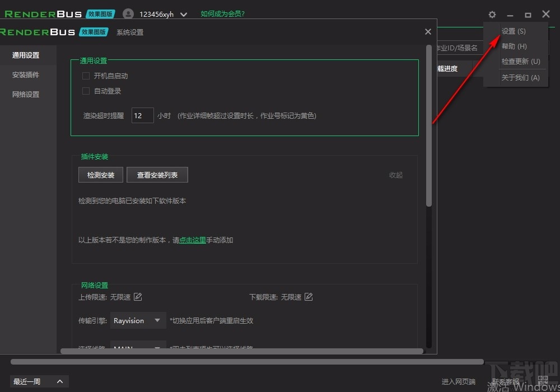This screenshot has height=392, width=560.
Task: Collapse the plugin section via 收起
Action: [396, 175]
